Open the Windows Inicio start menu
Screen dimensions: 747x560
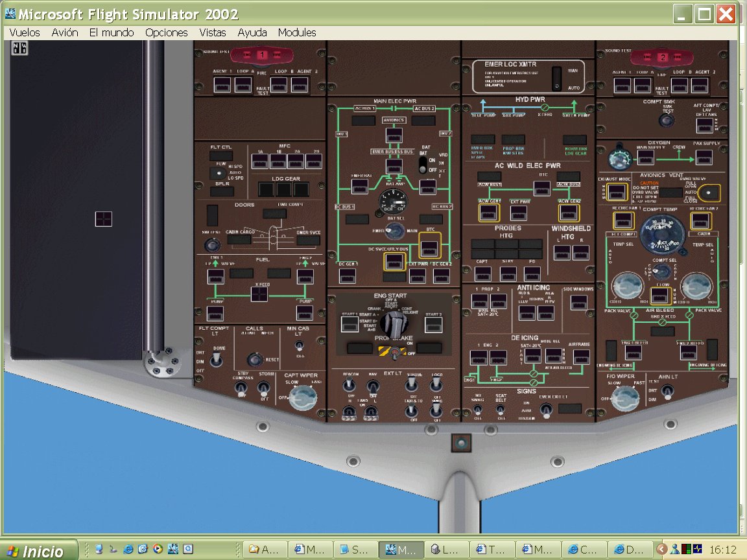tap(38, 550)
